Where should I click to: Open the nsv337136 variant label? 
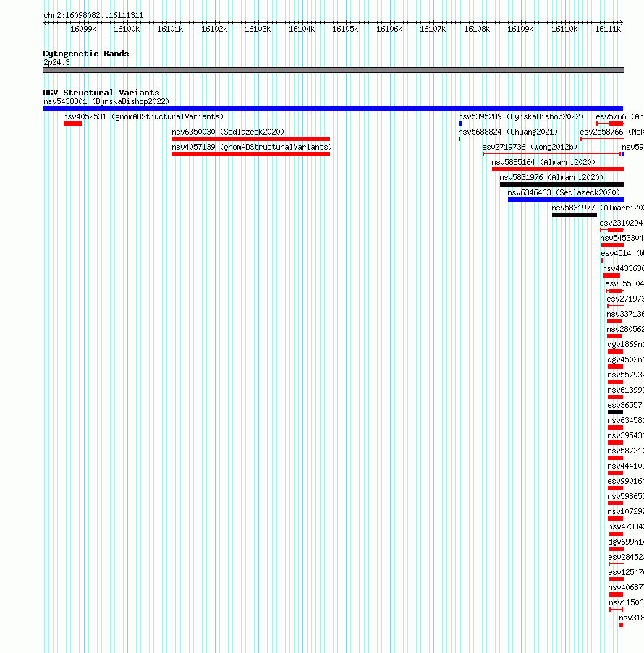pos(625,315)
